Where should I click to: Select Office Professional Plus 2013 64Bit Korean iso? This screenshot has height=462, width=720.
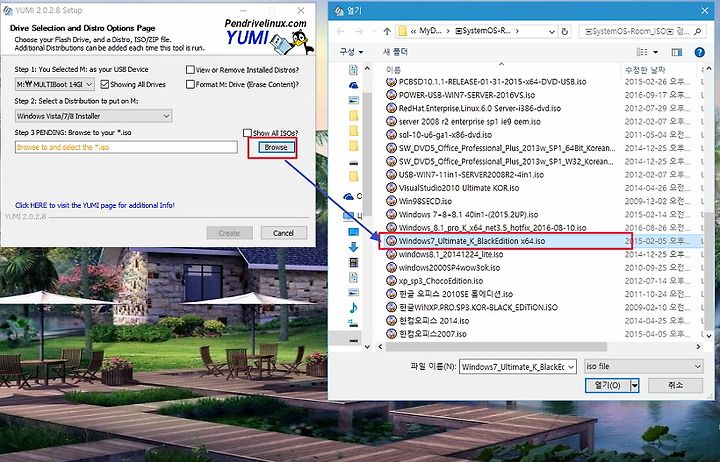506,148
